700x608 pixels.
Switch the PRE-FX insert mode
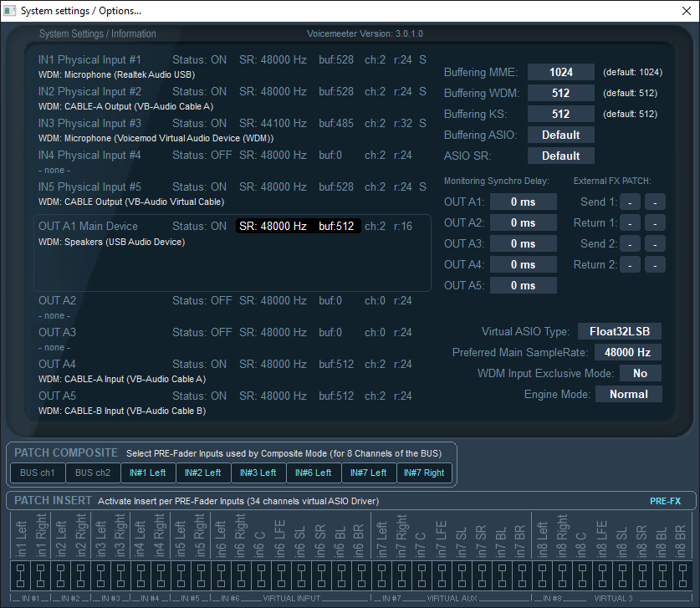tap(665, 501)
